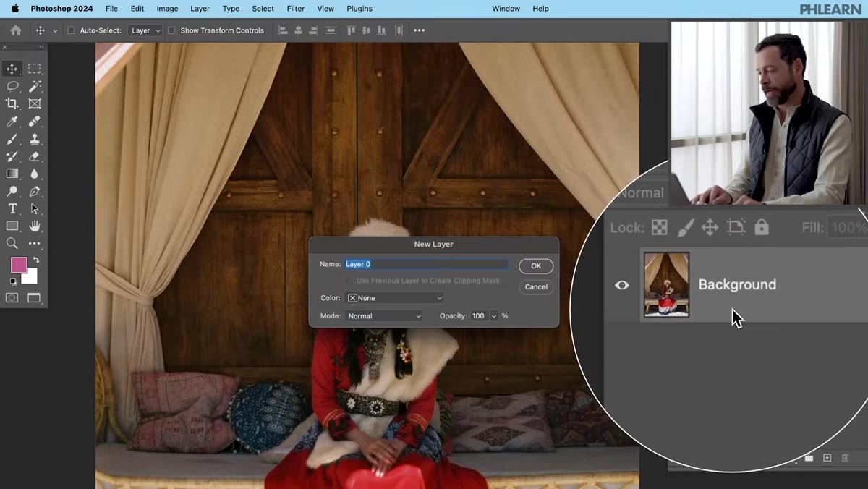
Task: Click the foreground color swatch
Action: (x=19, y=265)
